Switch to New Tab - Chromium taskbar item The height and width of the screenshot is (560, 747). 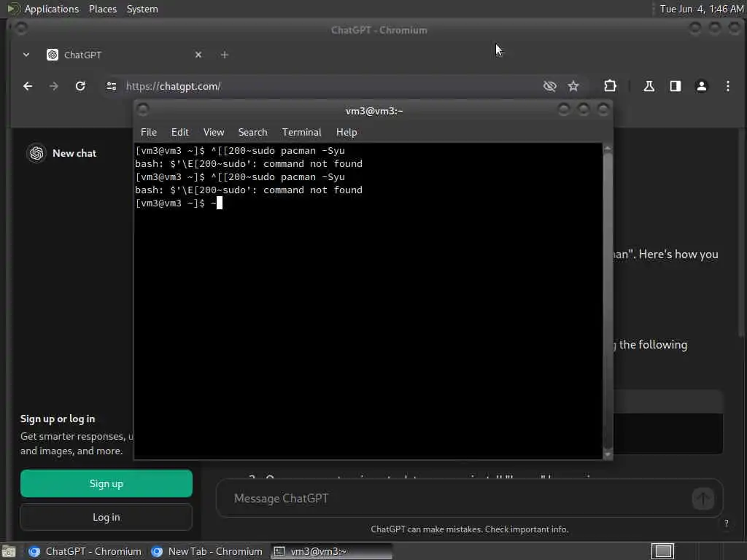(206, 551)
